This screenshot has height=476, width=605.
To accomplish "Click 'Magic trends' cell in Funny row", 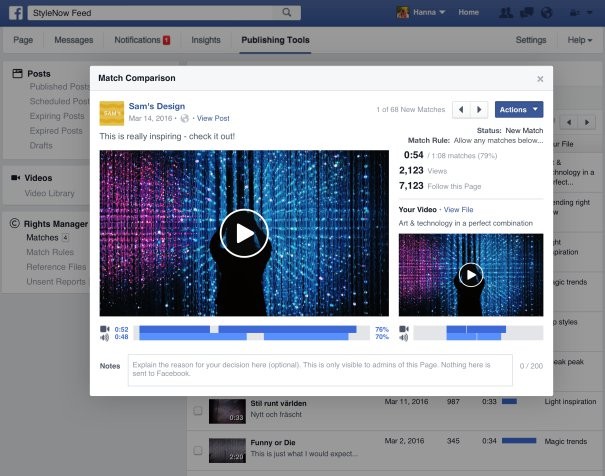I will [x=566, y=441].
